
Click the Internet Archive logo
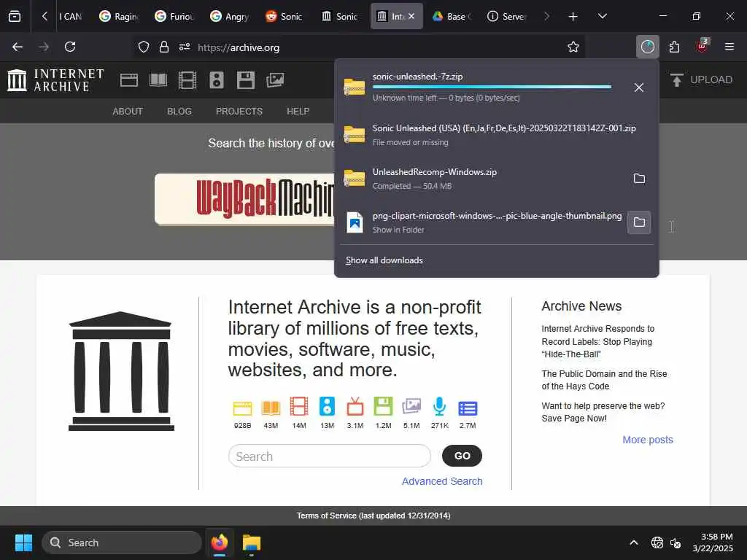55,80
